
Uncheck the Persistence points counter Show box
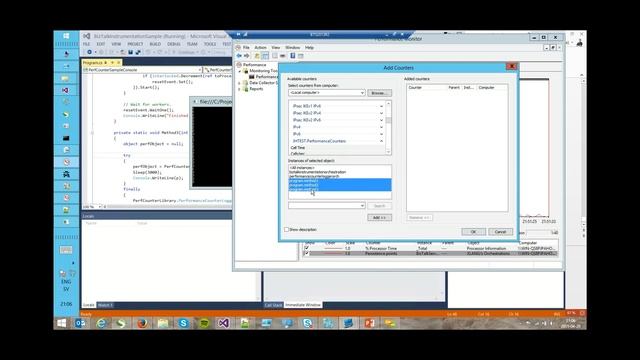click(307, 253)
